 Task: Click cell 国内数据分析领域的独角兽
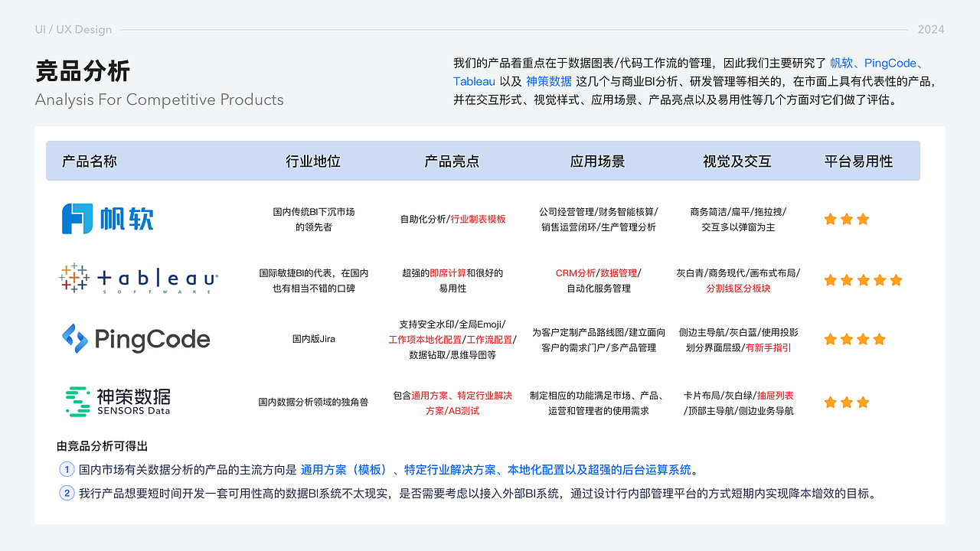point(313,402)
